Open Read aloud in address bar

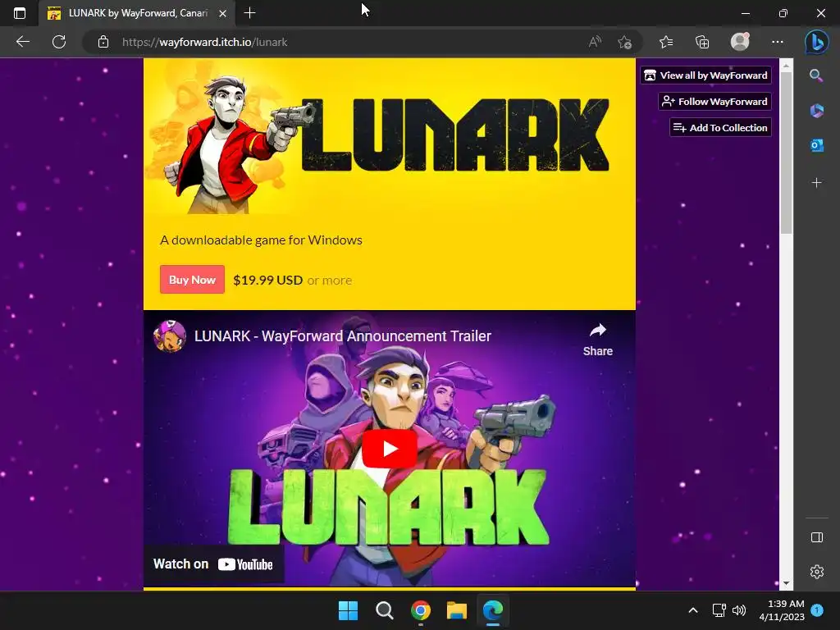[595, 42]
